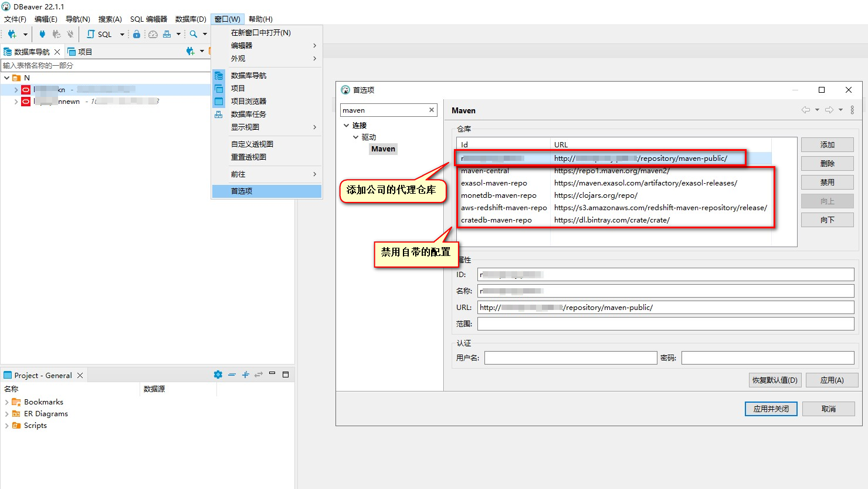Click 恢复默认值(D) button
This screenshot has width=868, height=489.
point(775,380)
